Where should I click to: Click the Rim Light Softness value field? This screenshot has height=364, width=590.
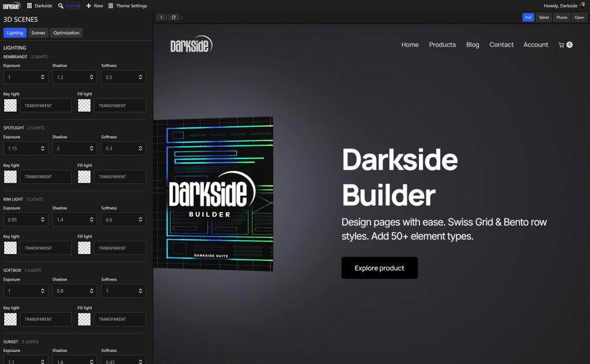(123, 219)
